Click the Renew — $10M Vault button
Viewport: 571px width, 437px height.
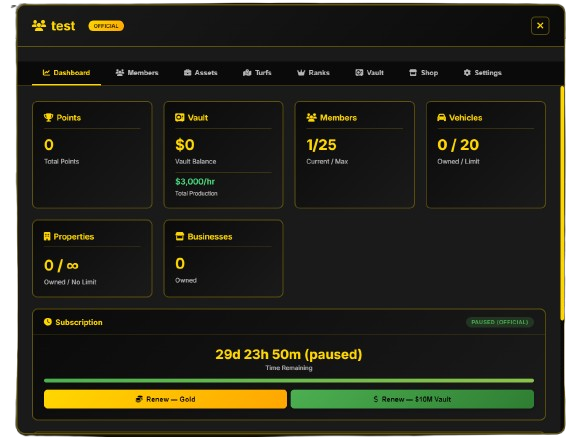click(x=412, y=399)
